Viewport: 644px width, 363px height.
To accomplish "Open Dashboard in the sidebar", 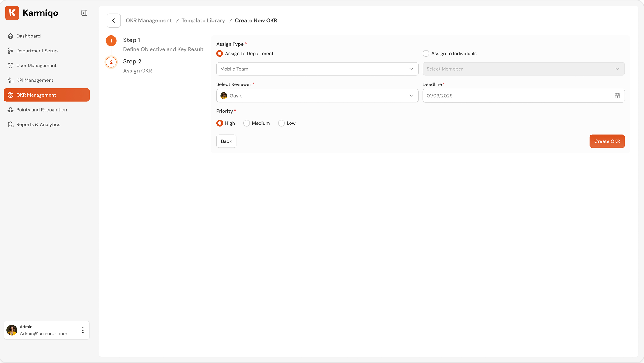I will pos(47,36).
